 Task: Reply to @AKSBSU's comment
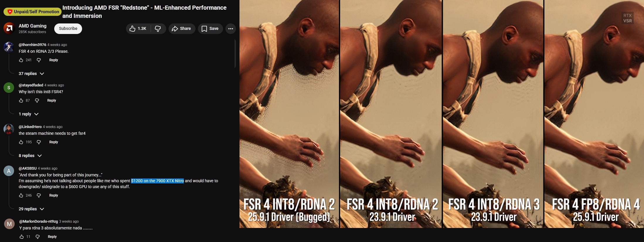point(54,195)
